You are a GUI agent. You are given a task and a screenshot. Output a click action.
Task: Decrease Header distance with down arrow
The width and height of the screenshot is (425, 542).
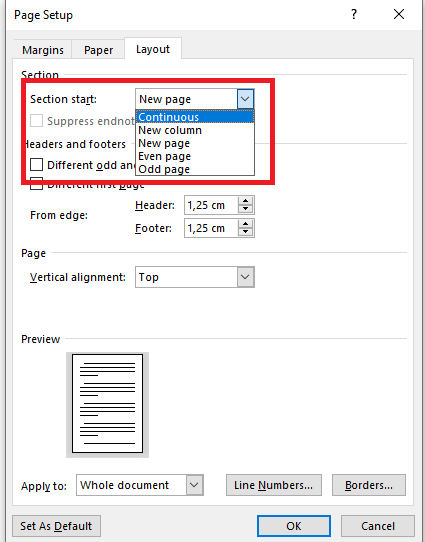pos(246,209)
